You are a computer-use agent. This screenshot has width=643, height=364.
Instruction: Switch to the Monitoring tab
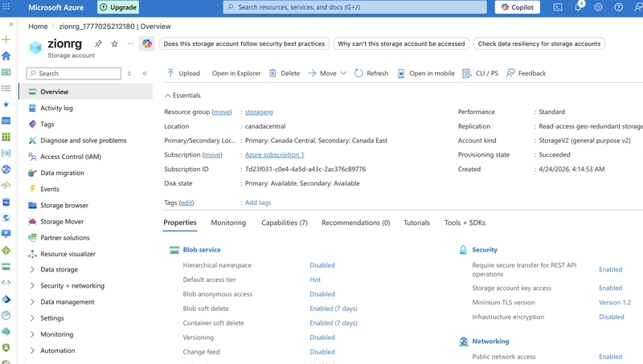tap(228, 223)
